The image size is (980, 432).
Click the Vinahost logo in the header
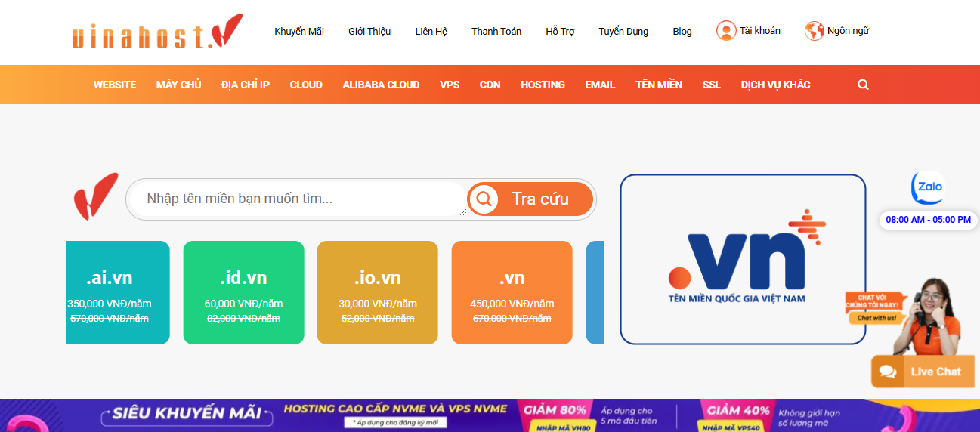pos(157,32)
